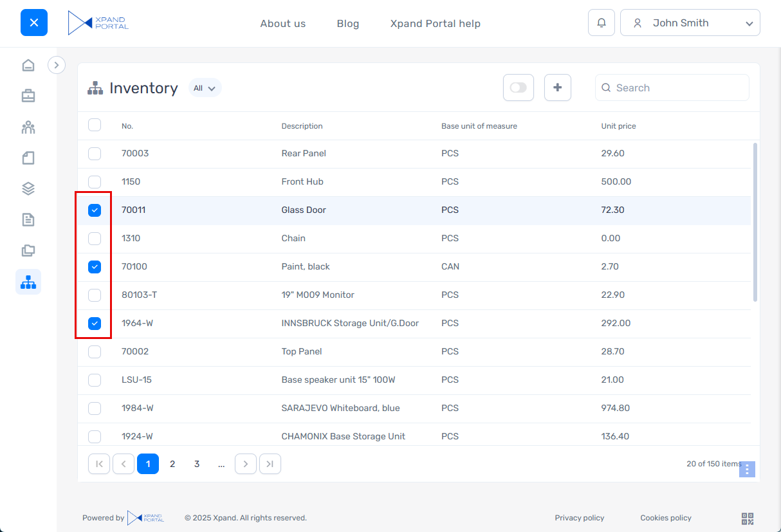Click the home icon in sidebar
Screen dimensions: 781x532
(x=28, y=65)
